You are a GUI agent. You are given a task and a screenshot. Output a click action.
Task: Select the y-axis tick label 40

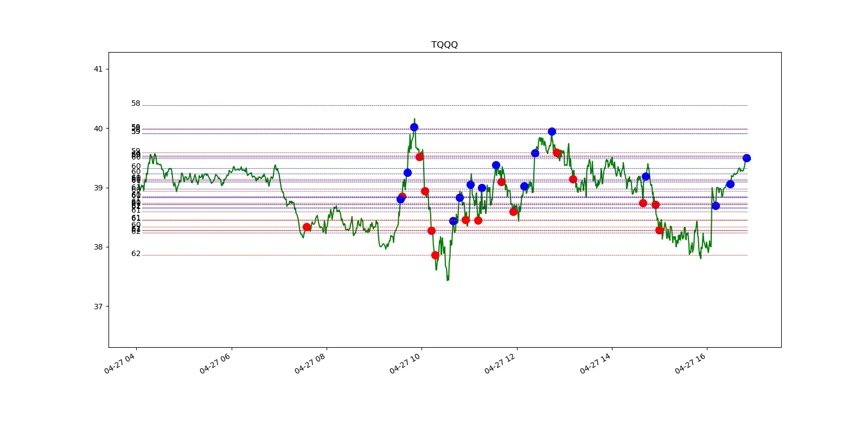point(98,129)
